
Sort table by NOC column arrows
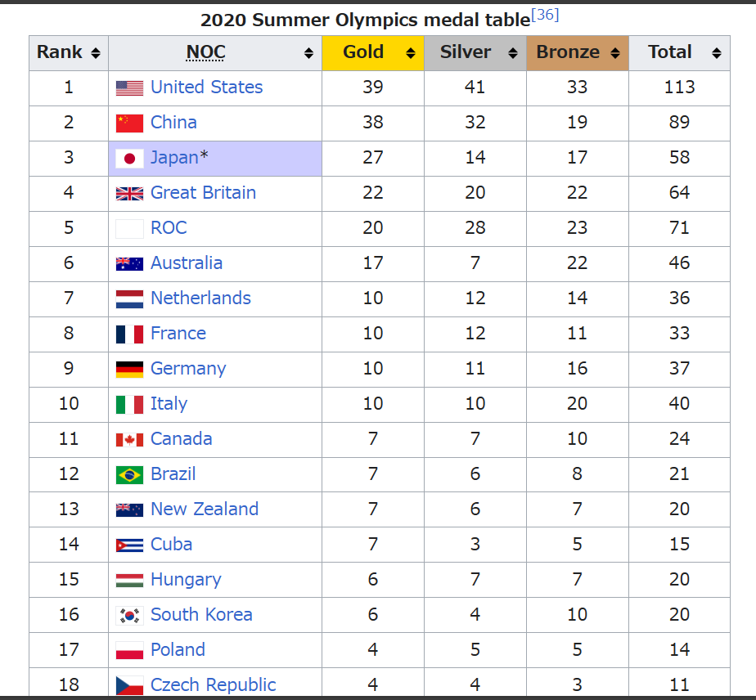(308, 53)
